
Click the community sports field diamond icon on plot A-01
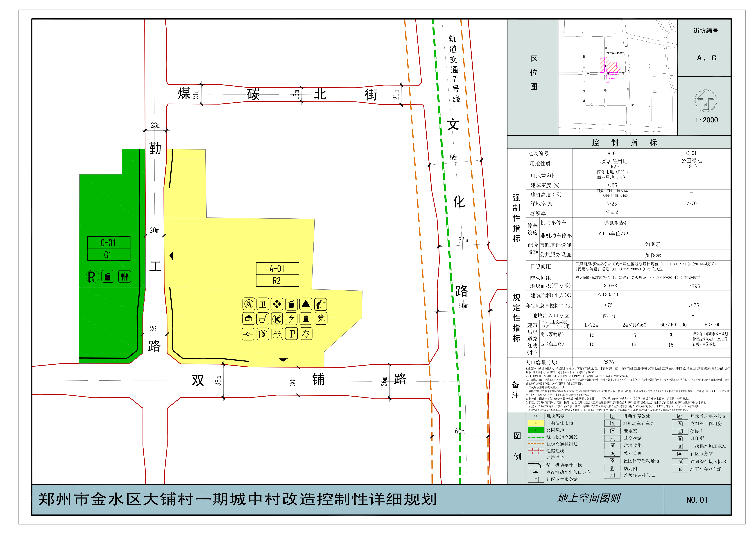[277, 304]
